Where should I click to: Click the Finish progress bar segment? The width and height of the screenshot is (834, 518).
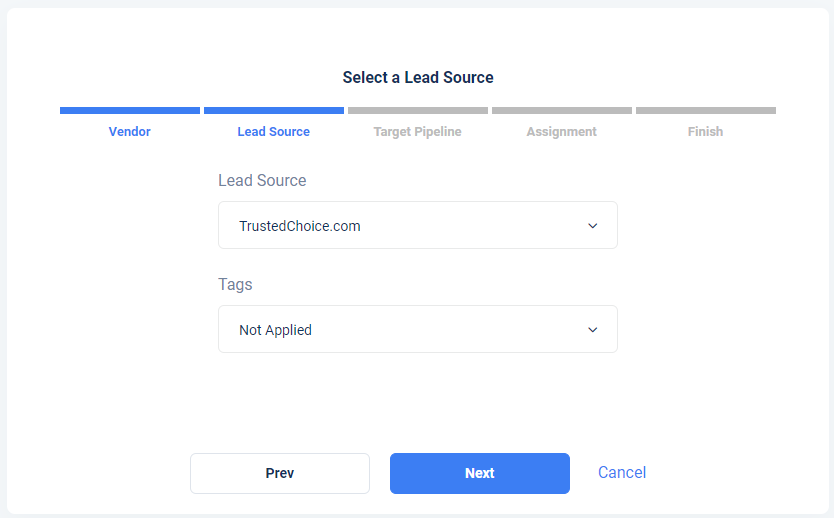coord(706,111)
